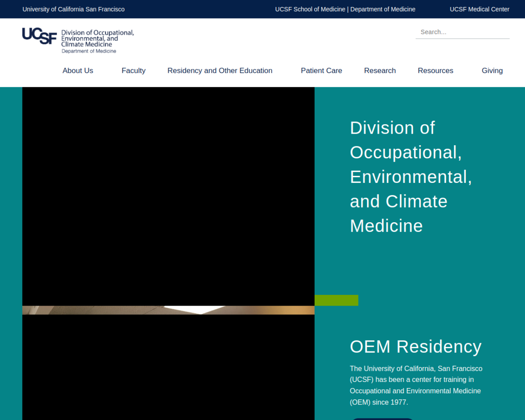Click the UCSF logo

coord(39,36)
